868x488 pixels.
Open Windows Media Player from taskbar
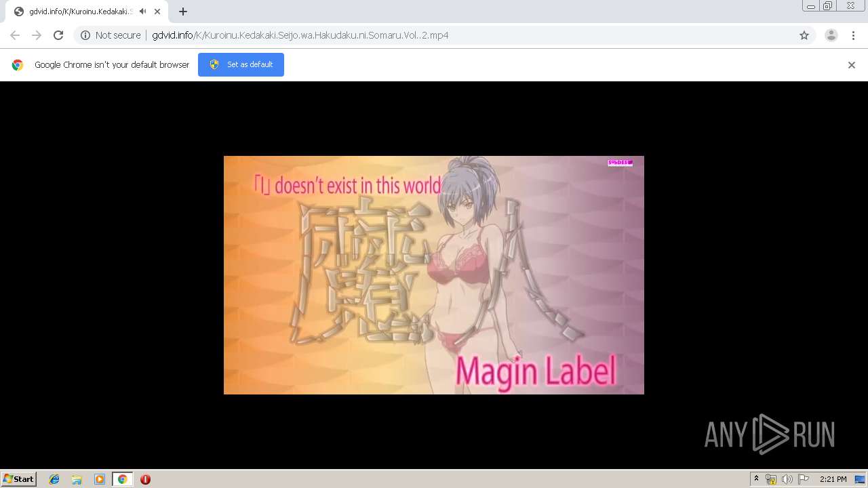tap(100, 479)
